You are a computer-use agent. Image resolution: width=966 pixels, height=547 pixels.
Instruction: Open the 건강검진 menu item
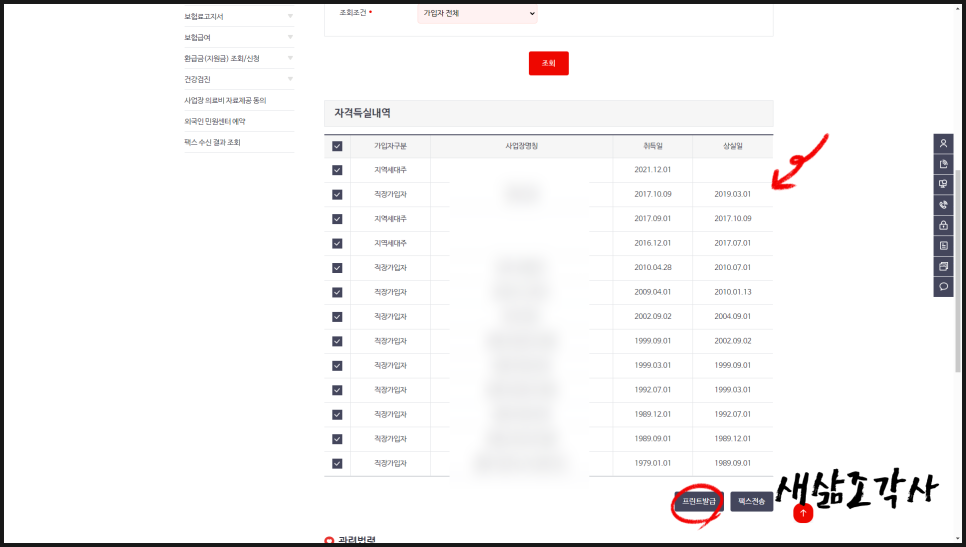click(197, 79)
